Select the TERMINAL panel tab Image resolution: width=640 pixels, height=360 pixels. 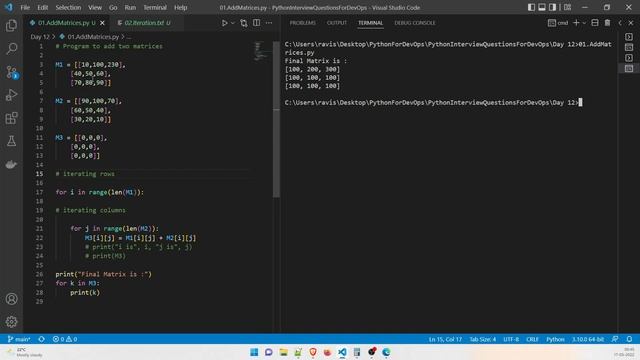[x=371, y=23]
